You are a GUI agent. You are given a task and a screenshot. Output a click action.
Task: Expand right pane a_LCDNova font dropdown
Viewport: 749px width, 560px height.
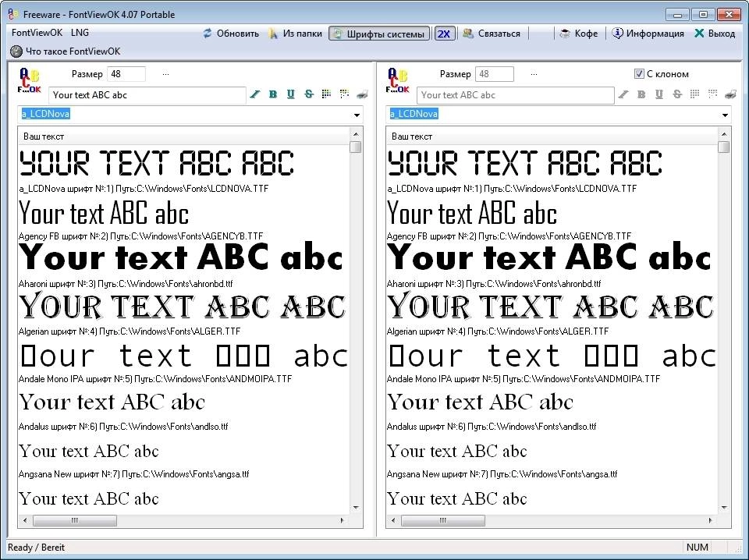[x=725, y=115]
